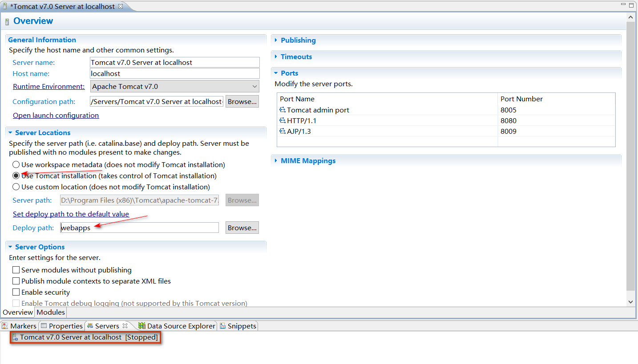Screen dimensions: 638x364
Task: Browse for Deploy path
Action: click(x=242, y=228)
